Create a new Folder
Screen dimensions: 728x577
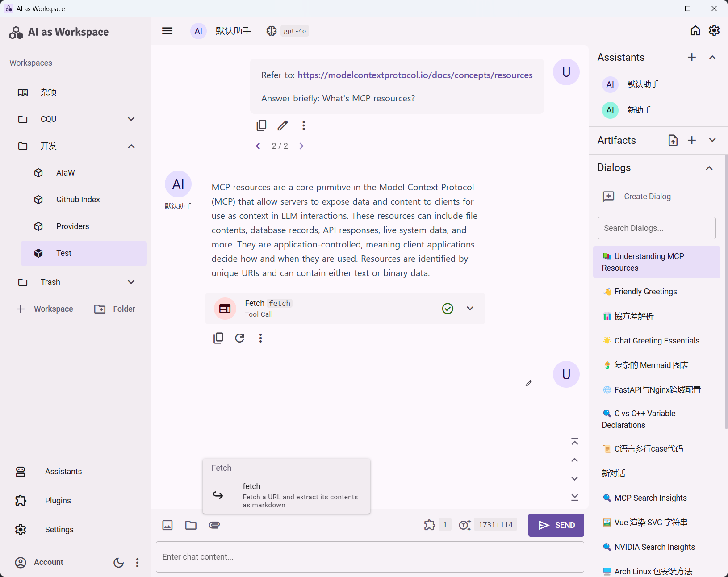tap(115, 309)
